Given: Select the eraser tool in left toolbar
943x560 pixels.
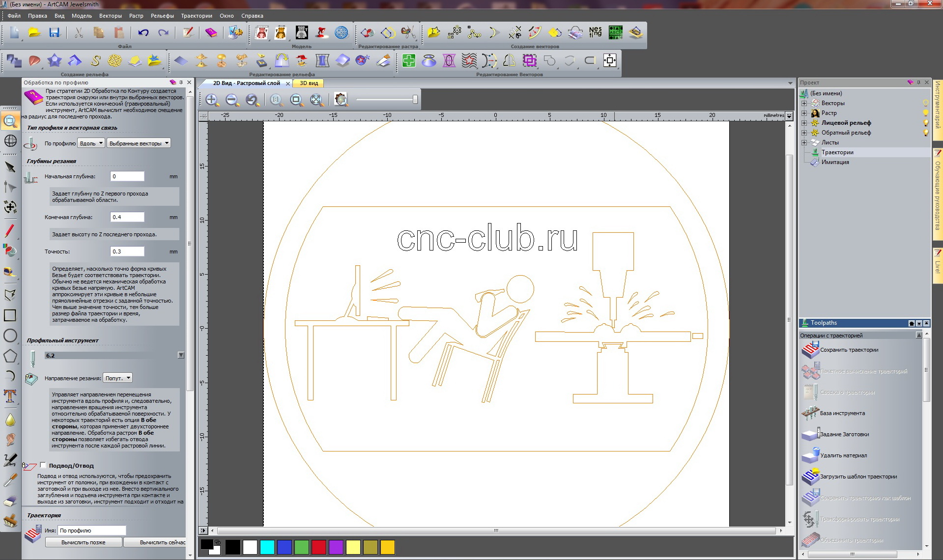Looking at the screenshot, I should tap(10, 501).
